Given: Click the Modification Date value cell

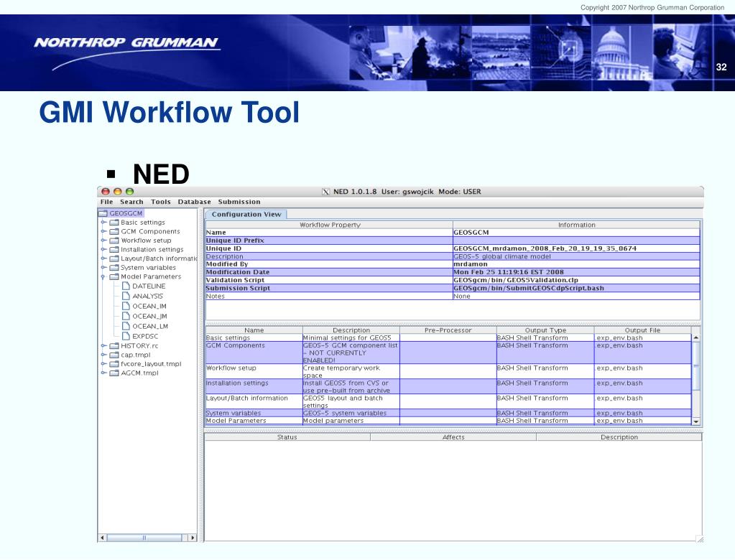Looking at the screenshot, I should pyautogui.click(x=576, y=272).
